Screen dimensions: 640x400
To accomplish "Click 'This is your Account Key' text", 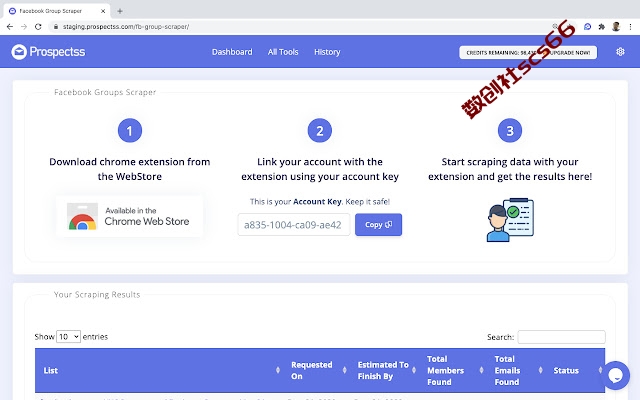I will pyautogui.click(x=320, y=201).
